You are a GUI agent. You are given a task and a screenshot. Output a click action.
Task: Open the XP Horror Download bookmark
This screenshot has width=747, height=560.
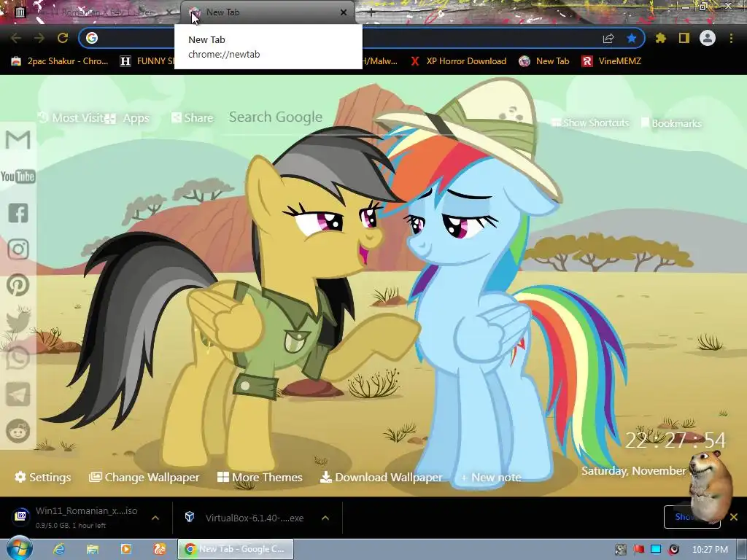tap(458, 61)
